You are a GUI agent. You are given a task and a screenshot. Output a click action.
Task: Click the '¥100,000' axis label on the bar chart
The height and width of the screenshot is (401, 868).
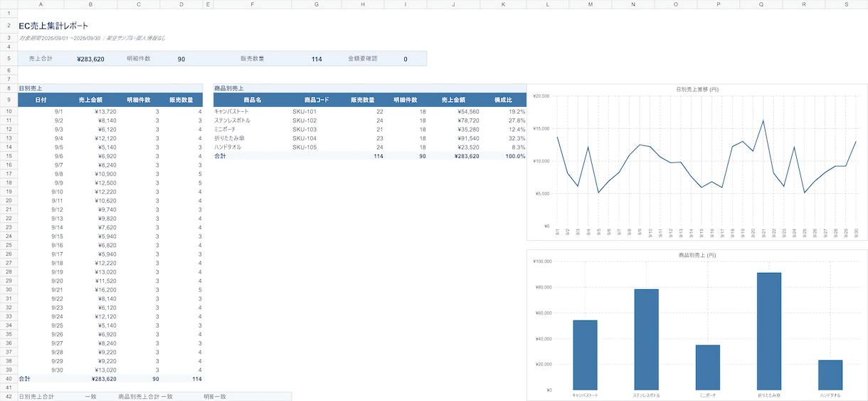pyautogui.click(x=542, y=261)
